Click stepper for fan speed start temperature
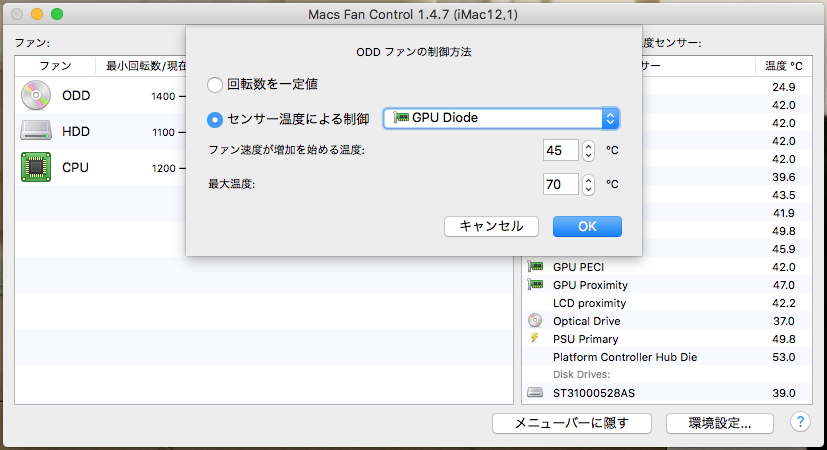Screen dimensions: 827x450 (588, 150)
